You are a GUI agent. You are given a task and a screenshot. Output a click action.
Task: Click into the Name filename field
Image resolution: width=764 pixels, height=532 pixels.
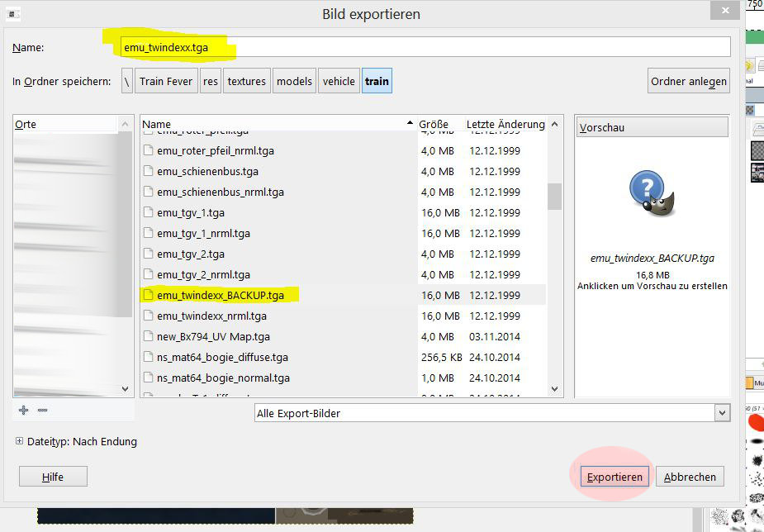coord(425,47)
